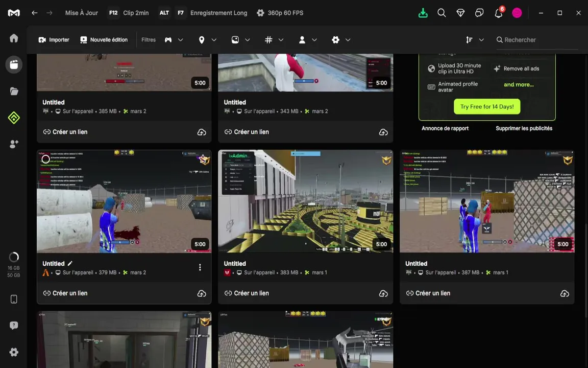Create link for 343 MB clip

[247, 132]
